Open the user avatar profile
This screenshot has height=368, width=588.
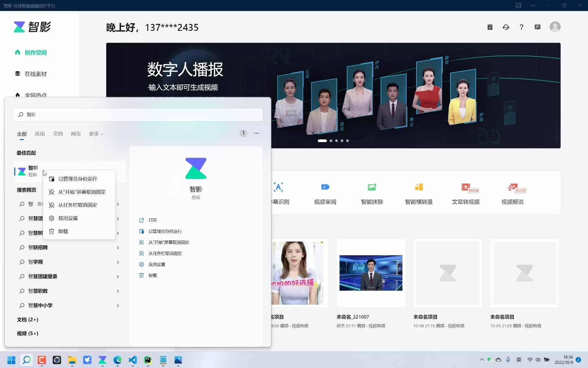(555, 27)
